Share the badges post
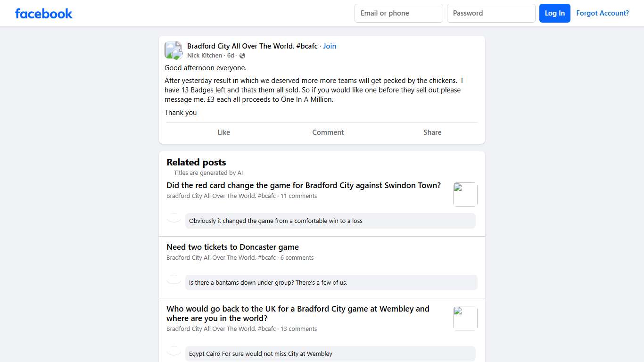The height and width of the screenshot is (362, 644). click(432, 132)
